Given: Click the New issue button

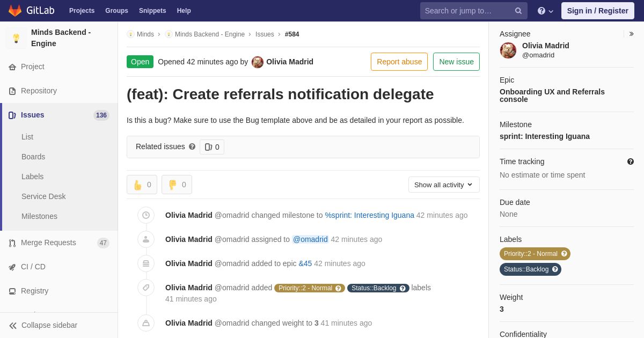Looking at the screenshot, I should pos(456,62).
